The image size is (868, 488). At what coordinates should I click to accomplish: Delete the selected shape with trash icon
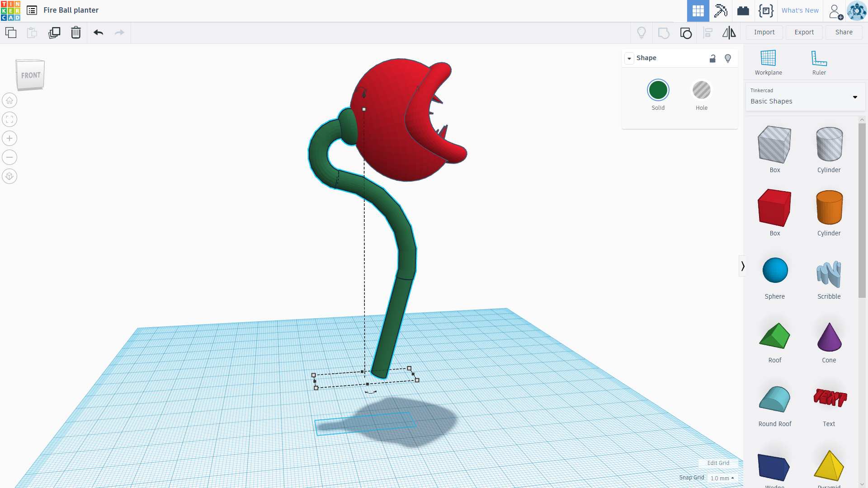(x=76, y=33)
